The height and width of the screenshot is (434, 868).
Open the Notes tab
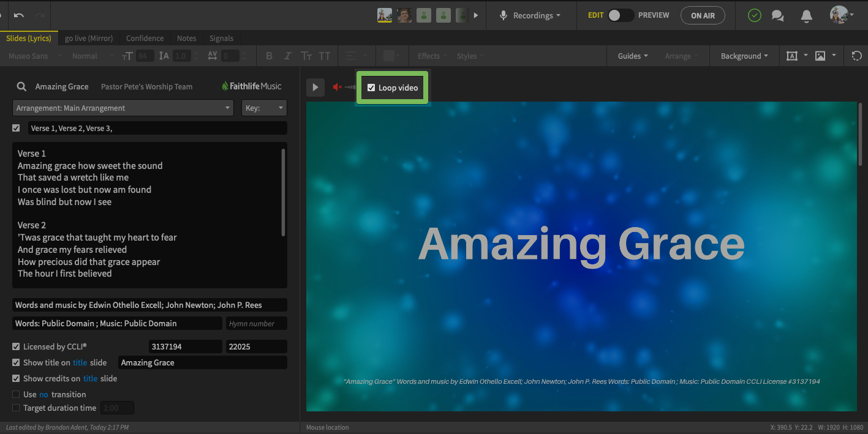[x=187, y=38]
